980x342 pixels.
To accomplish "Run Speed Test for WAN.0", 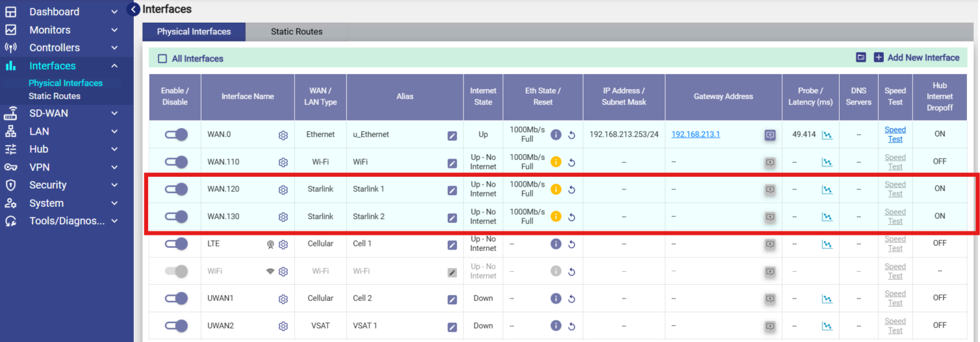I will pos(895,135).
